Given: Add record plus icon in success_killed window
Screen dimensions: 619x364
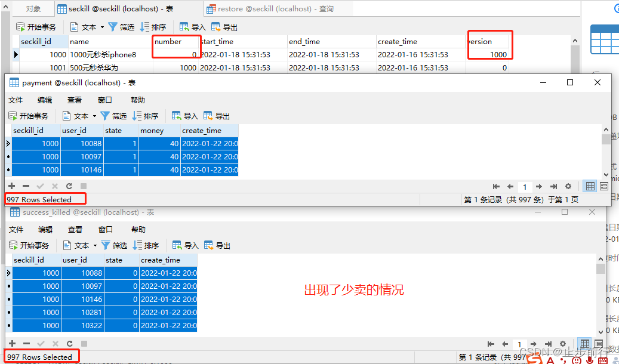Looking at the screenshot, I should (13, 344).
